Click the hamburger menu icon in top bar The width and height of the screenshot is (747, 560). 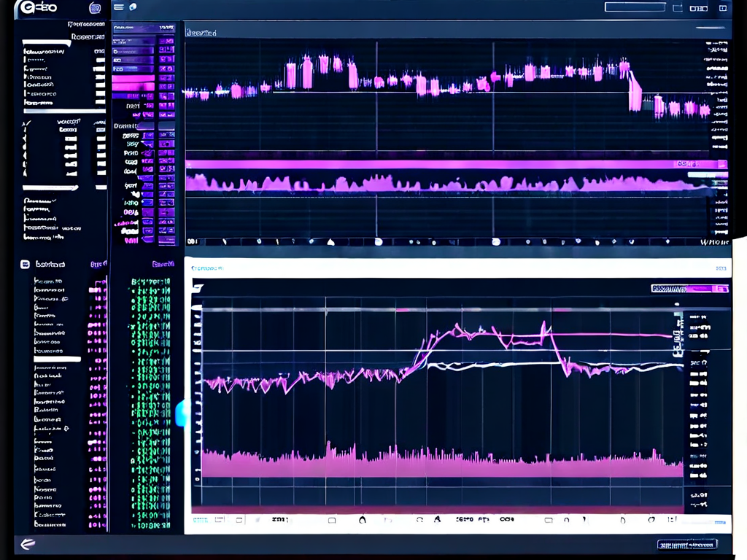click(119, 7)
